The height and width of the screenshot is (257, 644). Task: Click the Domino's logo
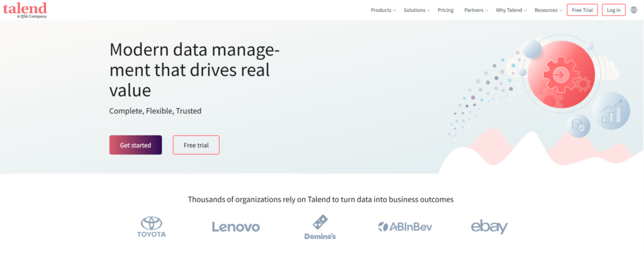pos(320,227)
